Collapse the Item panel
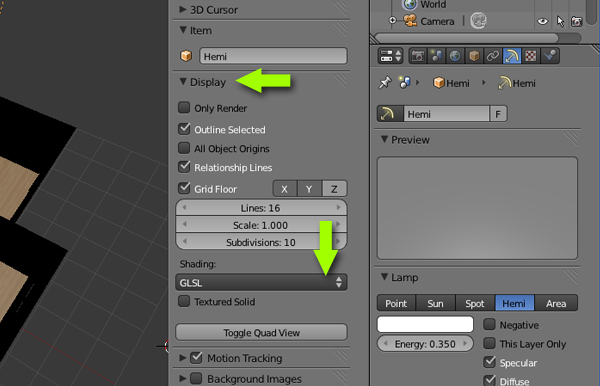The width and height of the screenshot is (600, 386). tap(183, 30)
